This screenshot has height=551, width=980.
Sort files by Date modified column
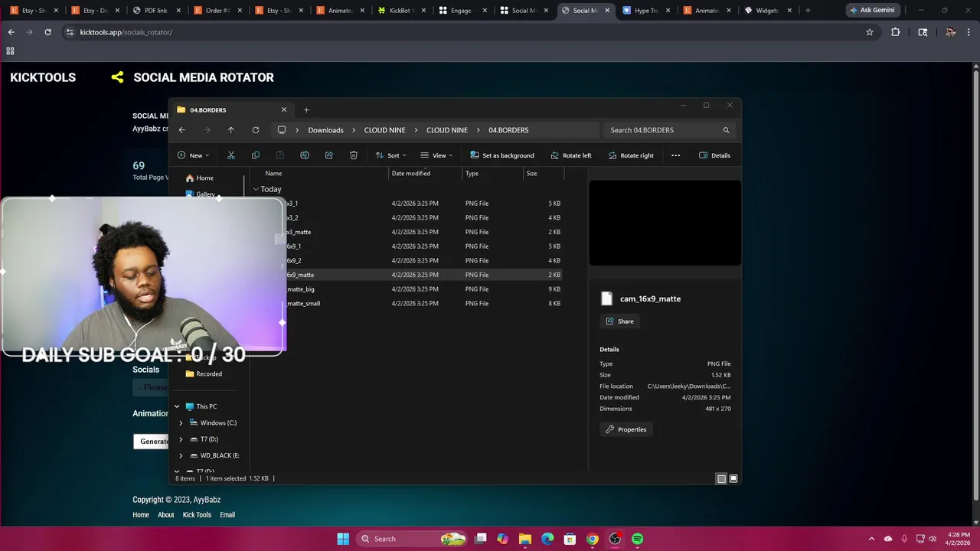point(411,174)
